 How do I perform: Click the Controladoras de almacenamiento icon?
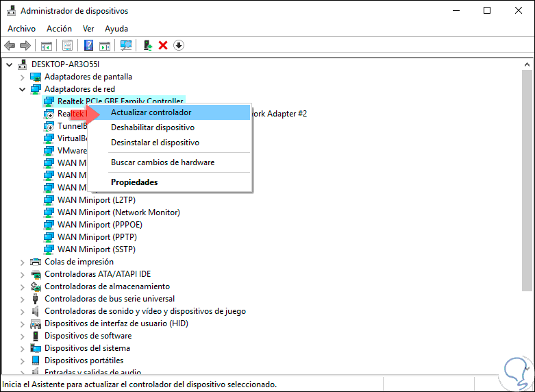pos(36,286)
